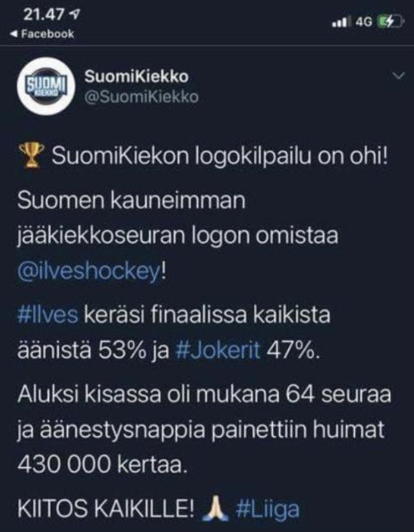Tap the trophy emoji
This screenshot has height=532, width=414.
[x=31, y=156]
